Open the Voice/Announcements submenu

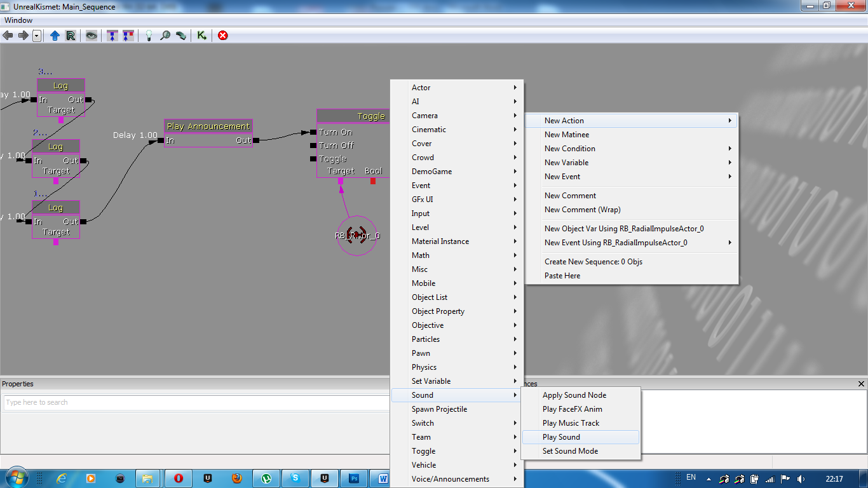click(457, 479)
